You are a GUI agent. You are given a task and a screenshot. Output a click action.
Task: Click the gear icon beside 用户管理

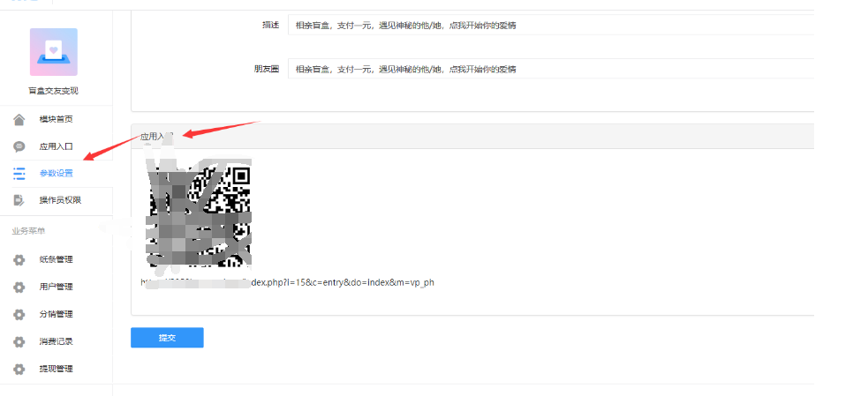(19, 287)
